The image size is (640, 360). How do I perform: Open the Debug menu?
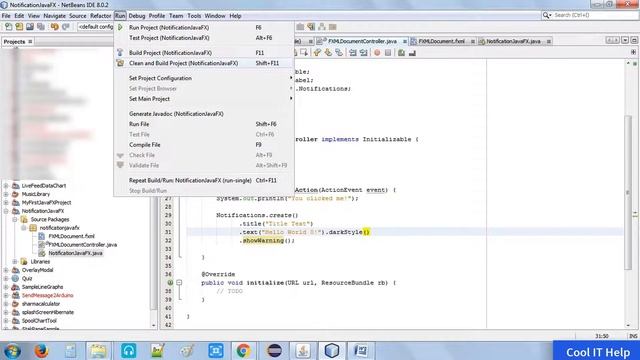click(137, 16)
